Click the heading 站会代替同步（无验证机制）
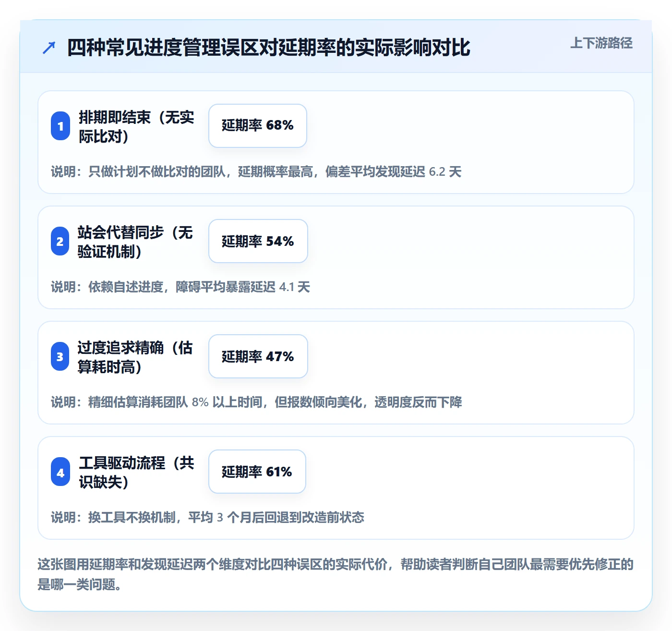Image resolution: width=672 pixels, height=631 pixels. 135,242
